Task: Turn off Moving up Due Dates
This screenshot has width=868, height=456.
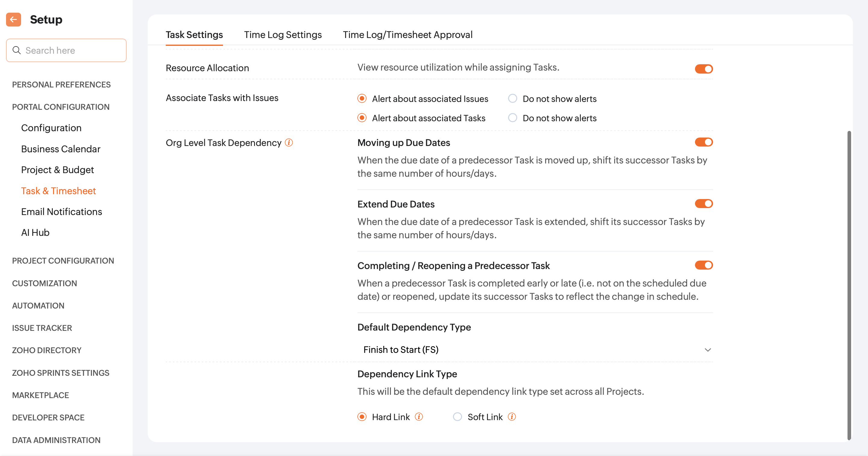Action: pos(703,142)
